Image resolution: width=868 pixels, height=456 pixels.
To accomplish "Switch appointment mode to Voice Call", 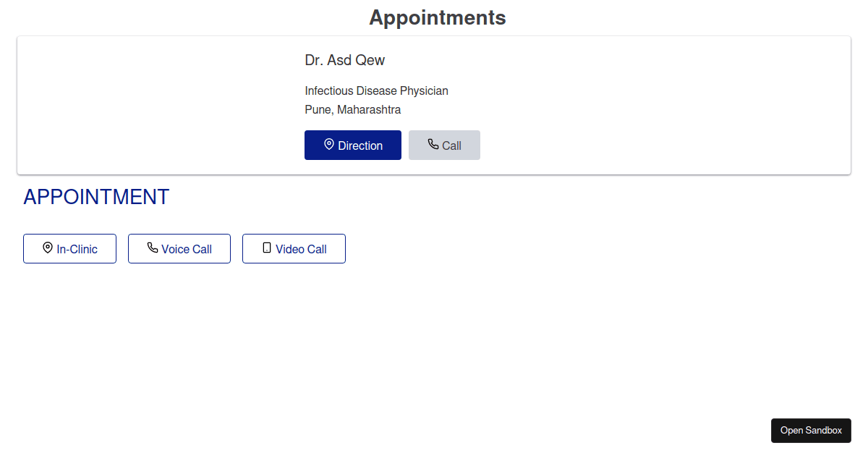I will point(179,248).
